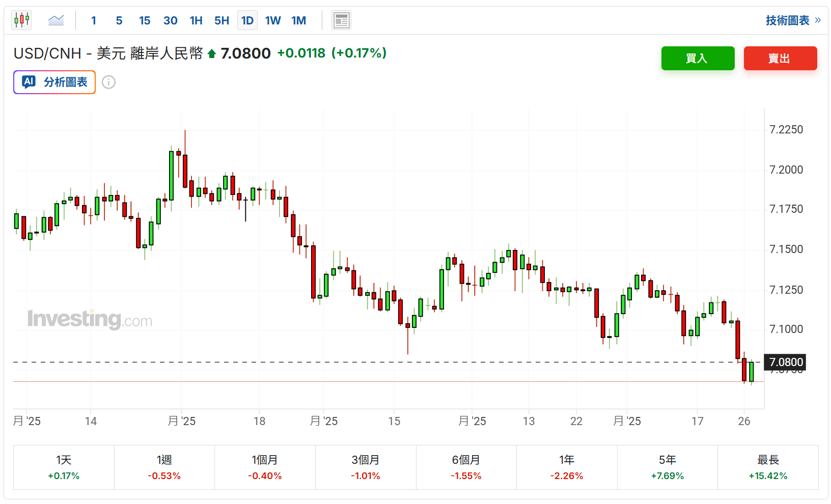Show the 1年 performance range
This screenshot has width=831, height=504.
tap(566, 467)
